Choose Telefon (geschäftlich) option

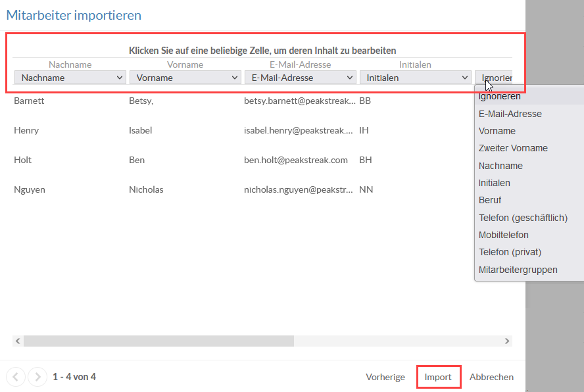[523, 218]
